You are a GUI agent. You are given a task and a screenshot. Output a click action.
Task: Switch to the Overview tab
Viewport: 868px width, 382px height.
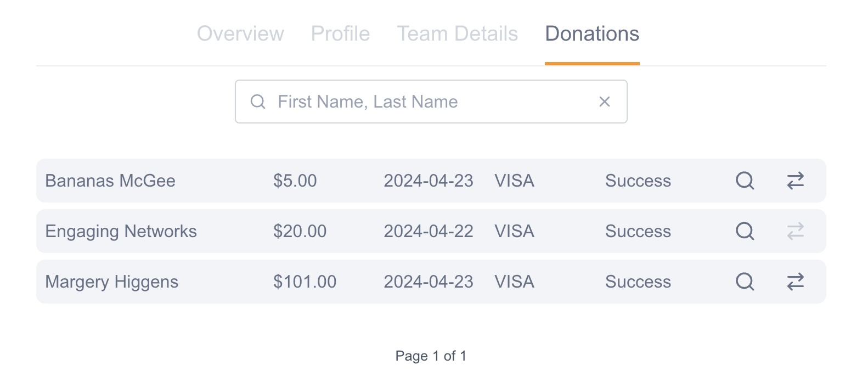point(240,34)
